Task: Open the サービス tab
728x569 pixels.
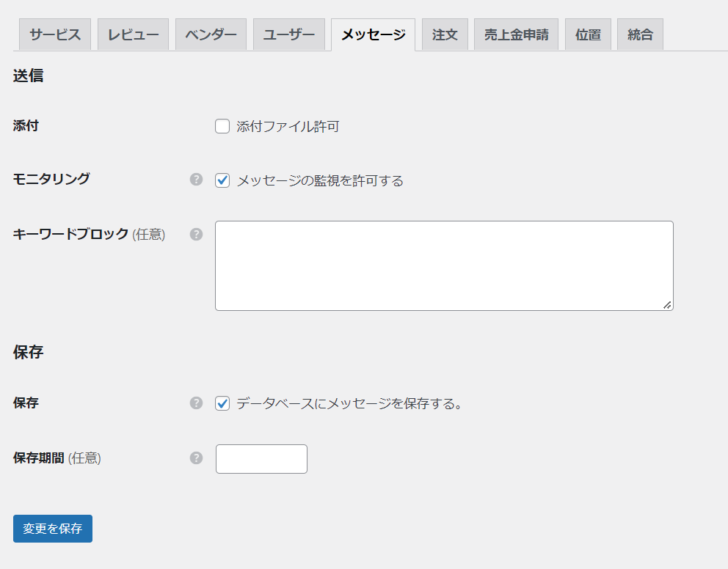Action: coord(55,34)
